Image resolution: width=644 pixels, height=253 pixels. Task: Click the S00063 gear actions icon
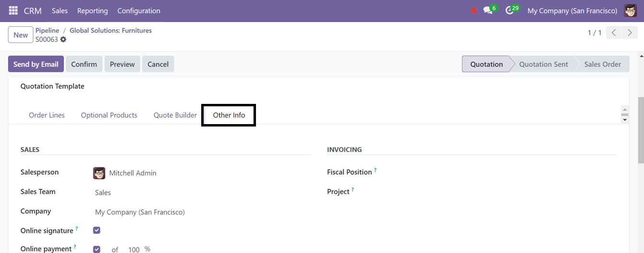pyautogui.click(x=63, y=39)
